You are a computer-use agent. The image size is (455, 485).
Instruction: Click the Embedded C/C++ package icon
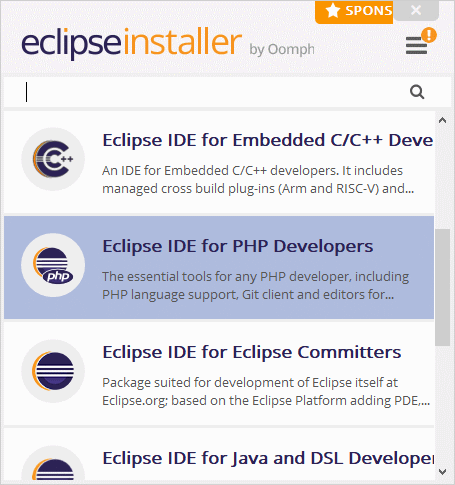coord(53,159)
